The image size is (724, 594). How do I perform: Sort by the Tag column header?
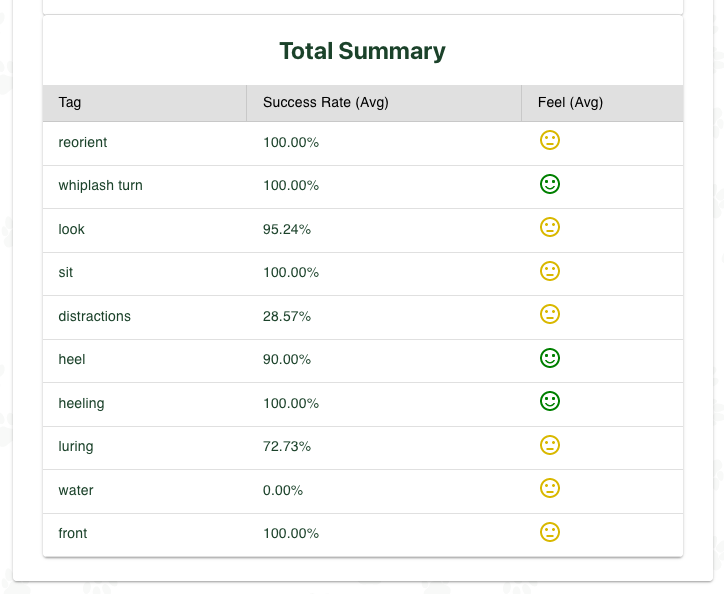pyautogui.click(x=70, y=102)
